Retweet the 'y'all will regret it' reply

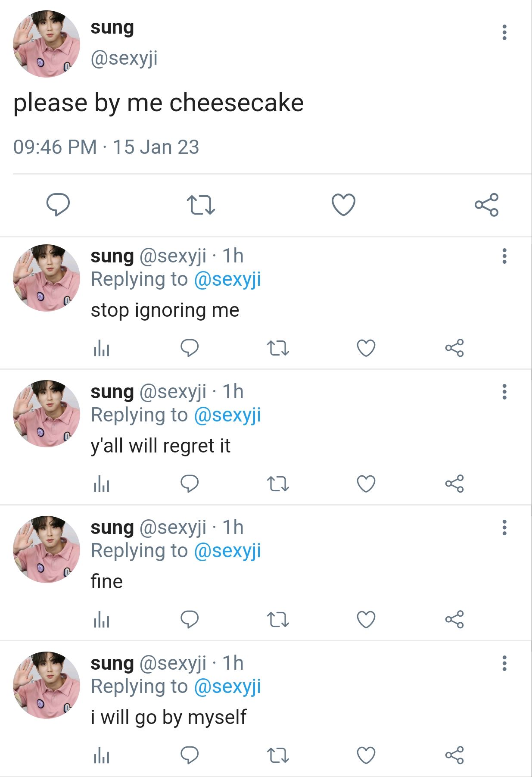(x=278, y=484)
